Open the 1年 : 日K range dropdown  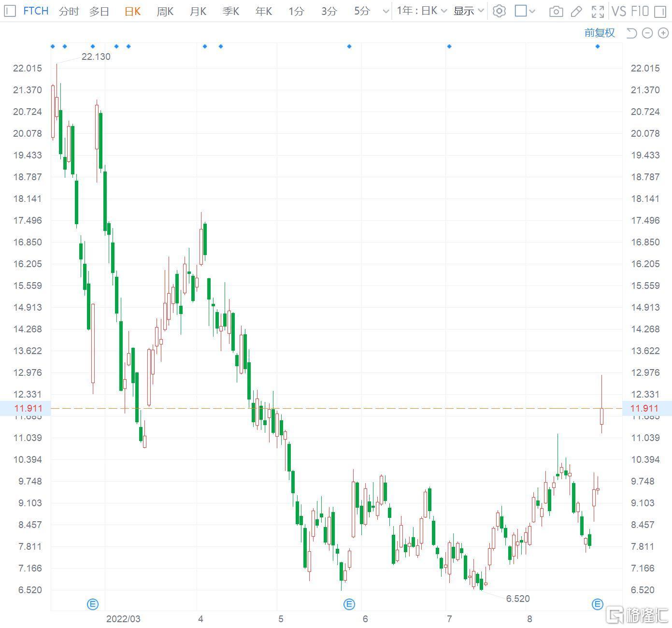(x=421, y=11)
